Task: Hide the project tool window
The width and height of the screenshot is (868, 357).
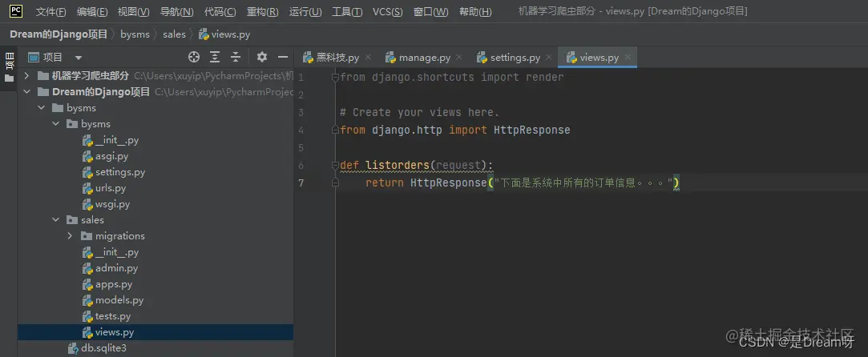Action: 283,57
